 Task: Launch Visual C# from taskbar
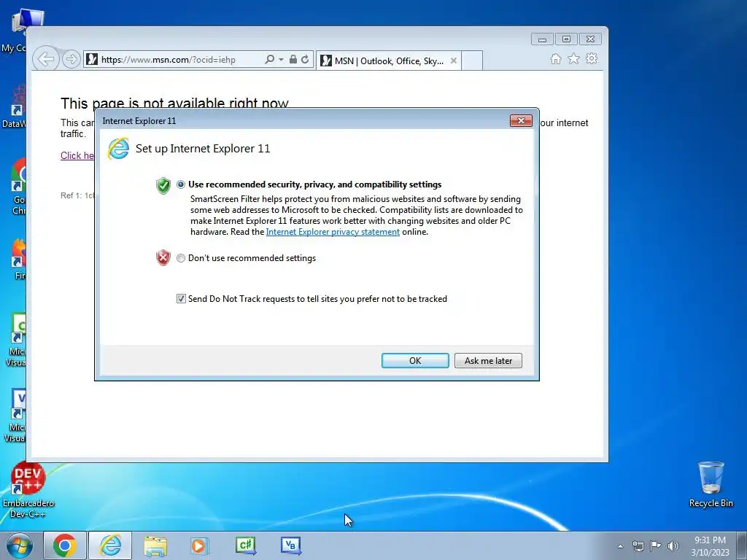[x=245, y=545]
